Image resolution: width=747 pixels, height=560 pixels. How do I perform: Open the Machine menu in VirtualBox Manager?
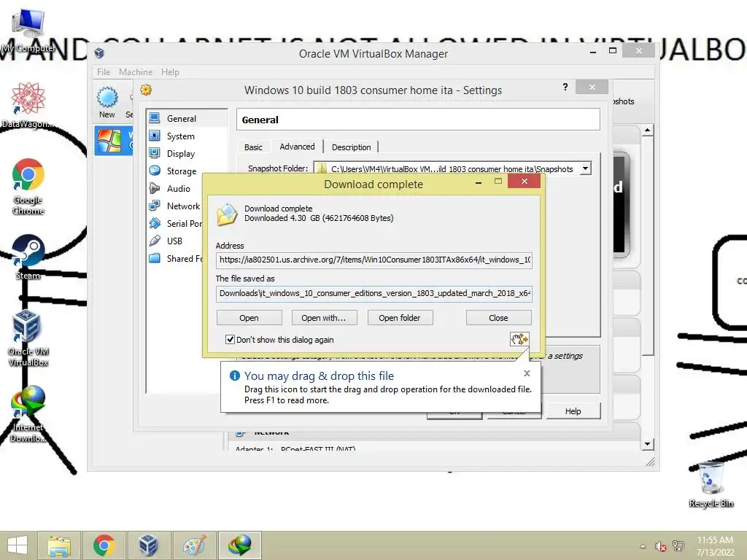click(x=136, y=72)
